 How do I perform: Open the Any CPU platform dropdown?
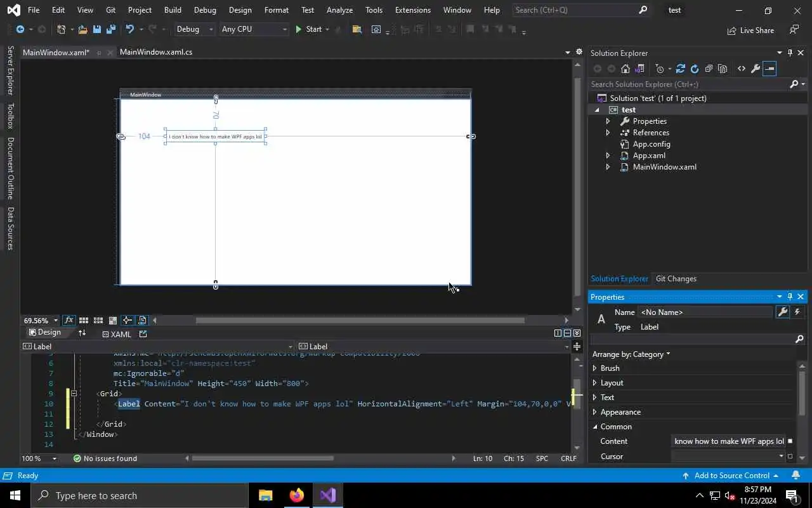(253, 29)
